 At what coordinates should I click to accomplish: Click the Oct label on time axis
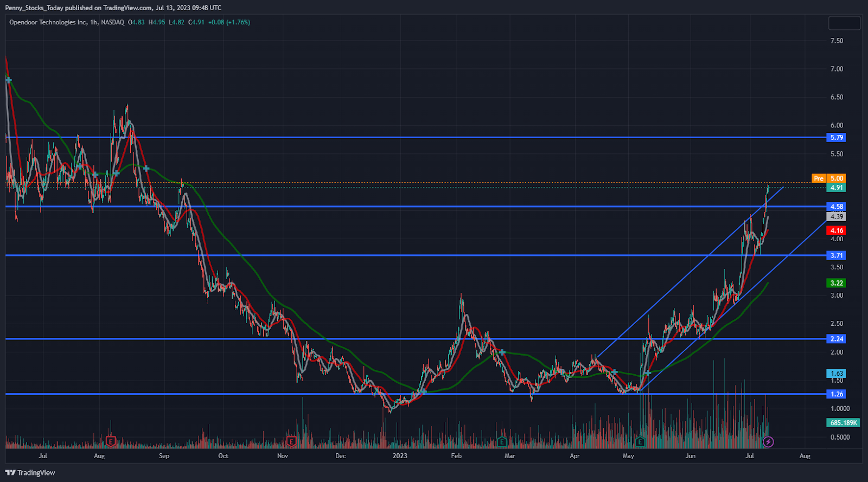tap(224, 456)
